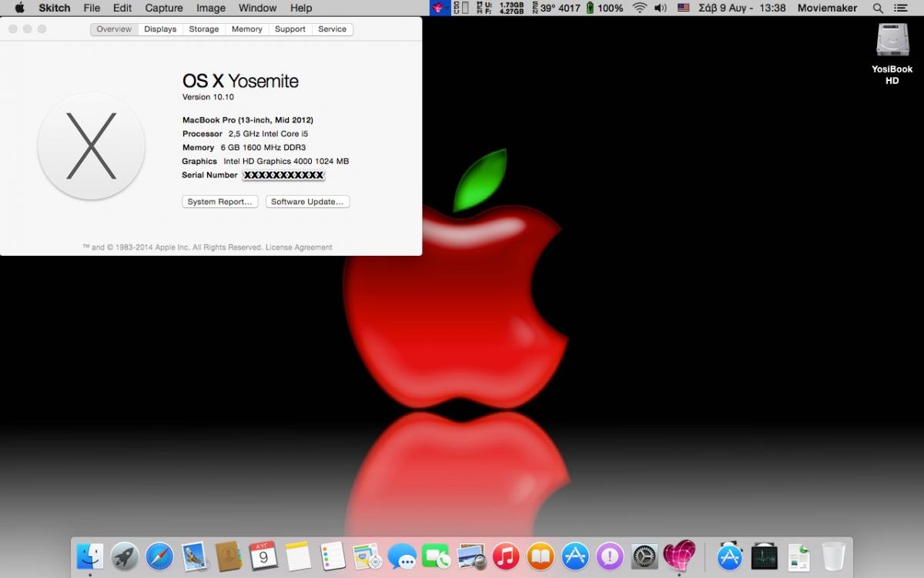Open the Edit menu
The height and width of the screenshot is (578, 924).
coord(122,8)
